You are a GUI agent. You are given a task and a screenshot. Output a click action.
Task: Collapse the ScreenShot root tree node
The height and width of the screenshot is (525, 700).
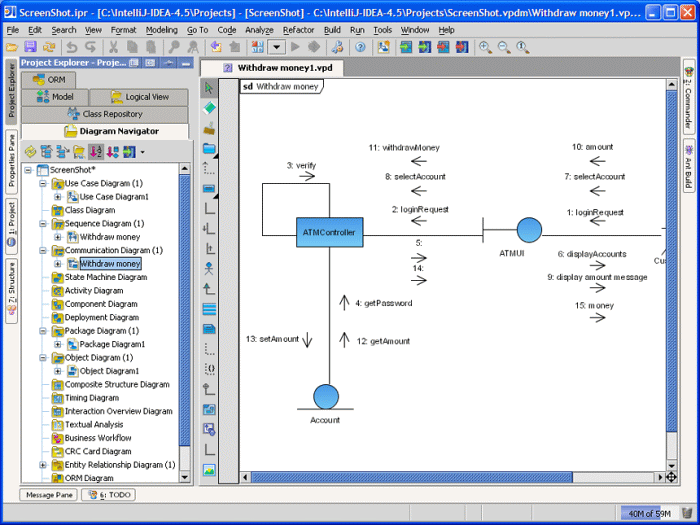(x=28, y=170)
